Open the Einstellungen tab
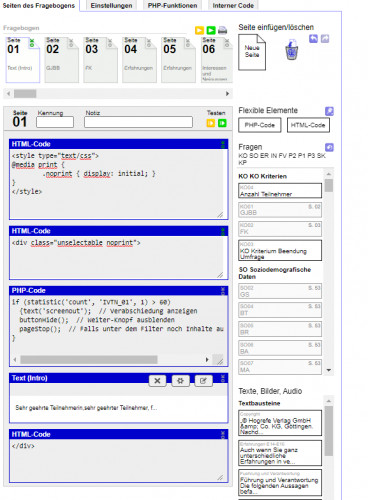Image resolution: width=368 pixels, height=500 pixels. (x=111, y=6)
